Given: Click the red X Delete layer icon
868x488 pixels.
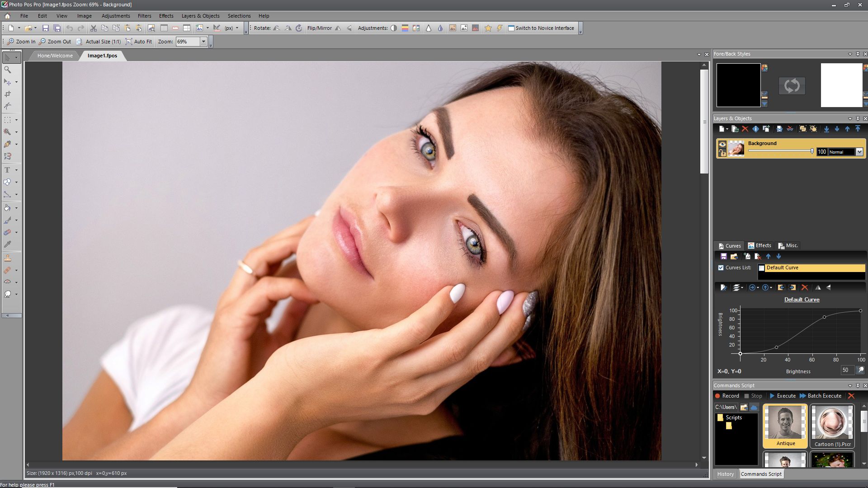Looking at the screenshot, I should [x=745, y=129].
